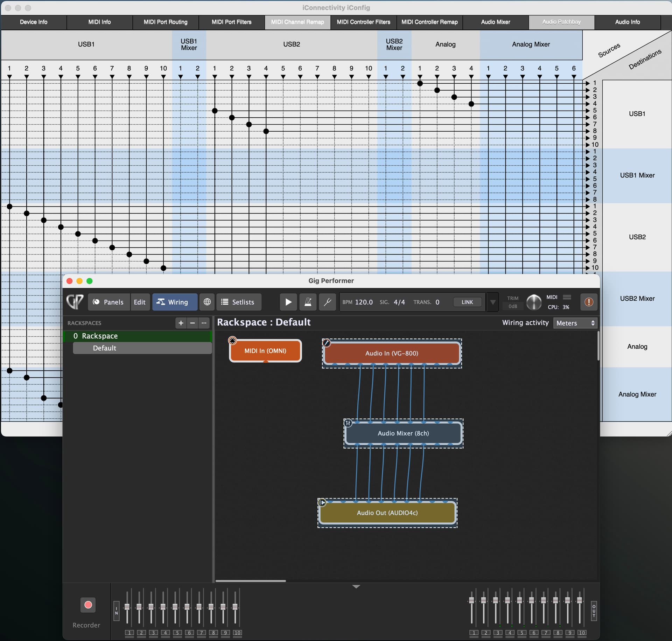Open the tuner fork icon

[x=328, y=302]
